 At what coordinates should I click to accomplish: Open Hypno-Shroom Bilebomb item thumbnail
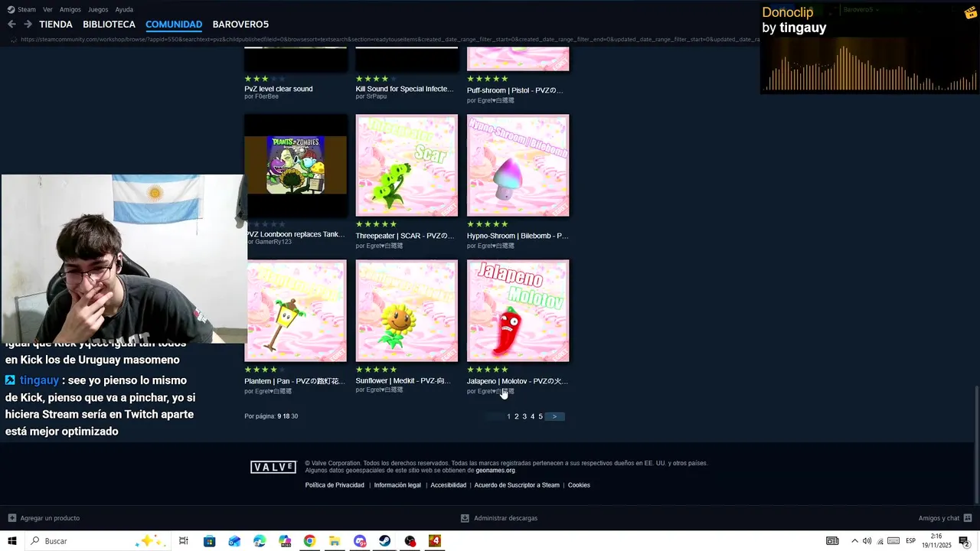(518, 165)
